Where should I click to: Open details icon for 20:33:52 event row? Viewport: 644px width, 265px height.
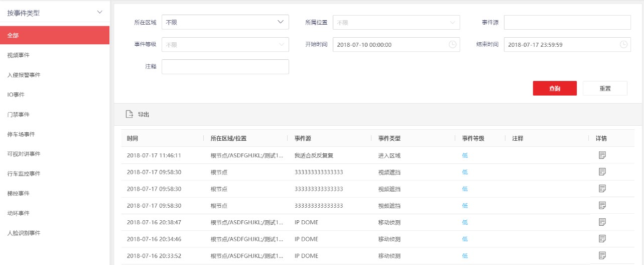[x=602, y=255]
